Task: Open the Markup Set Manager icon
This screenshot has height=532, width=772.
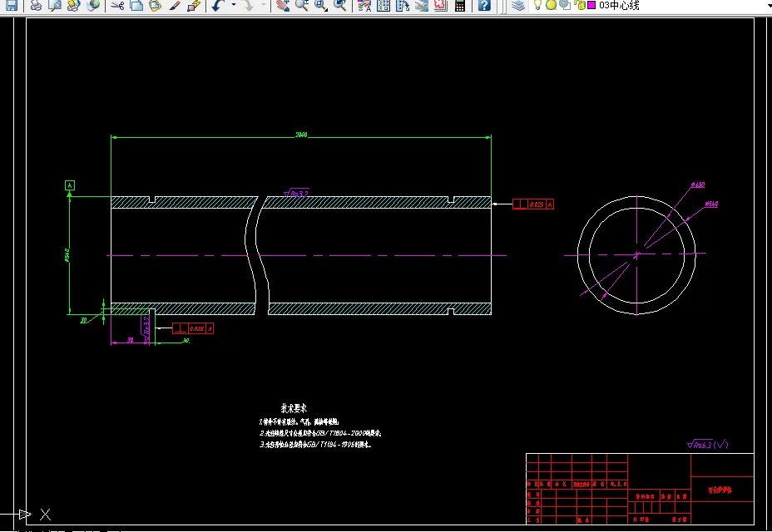Action: coord(441,6)
